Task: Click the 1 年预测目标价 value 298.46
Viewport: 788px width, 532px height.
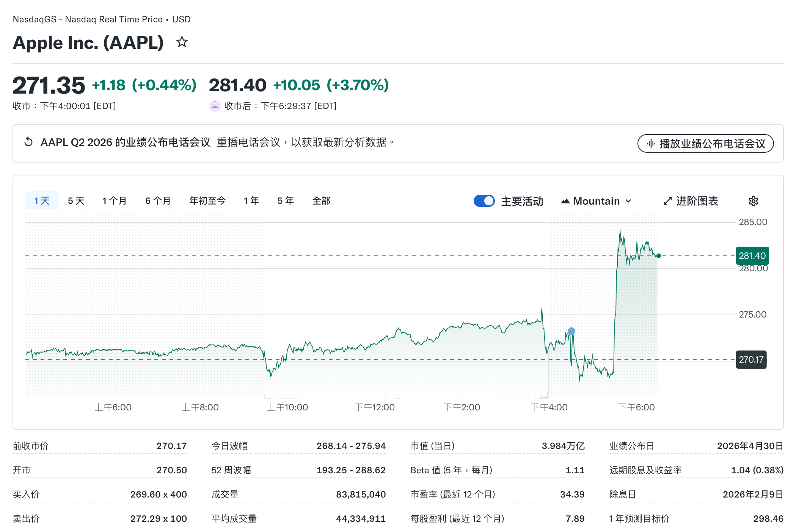Action: 768,519
